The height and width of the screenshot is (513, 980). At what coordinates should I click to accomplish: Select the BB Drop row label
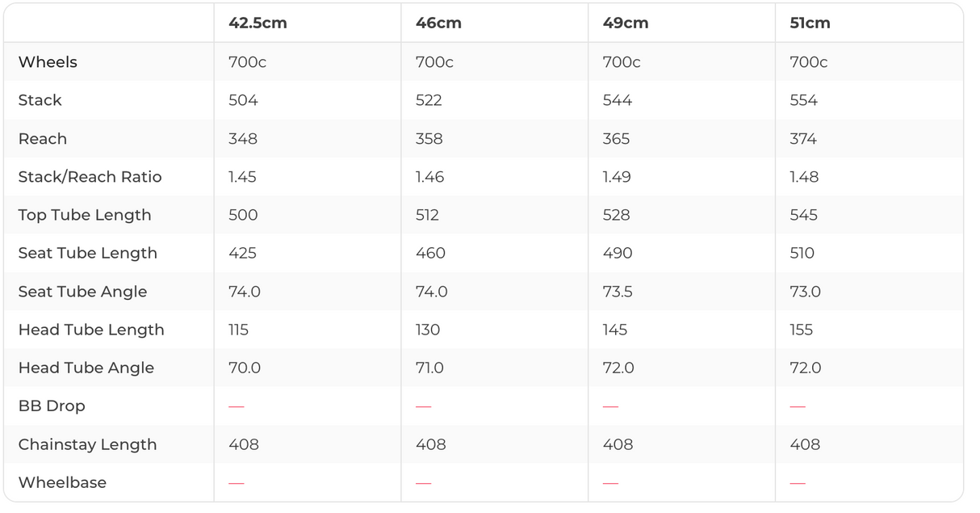coord(52,406)
